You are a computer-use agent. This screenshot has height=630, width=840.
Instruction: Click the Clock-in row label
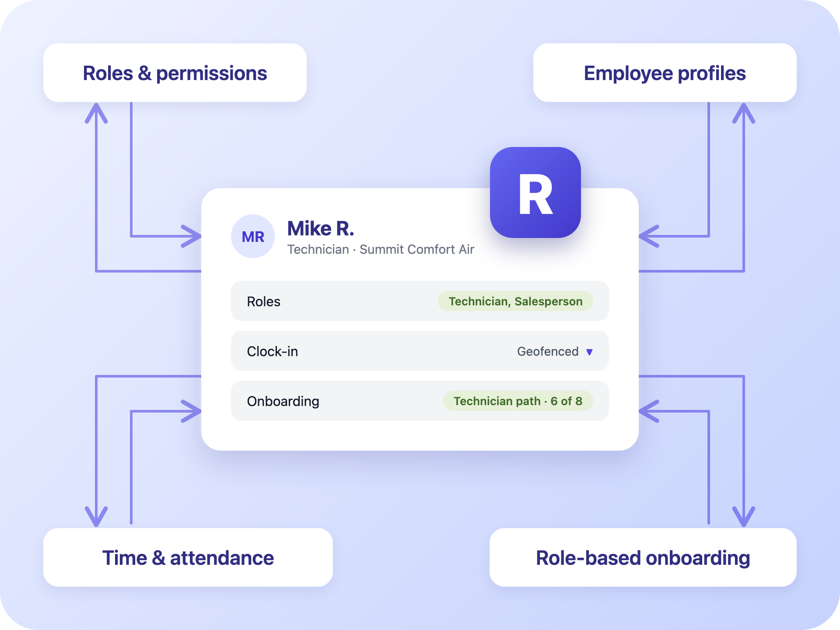[273, 351]
